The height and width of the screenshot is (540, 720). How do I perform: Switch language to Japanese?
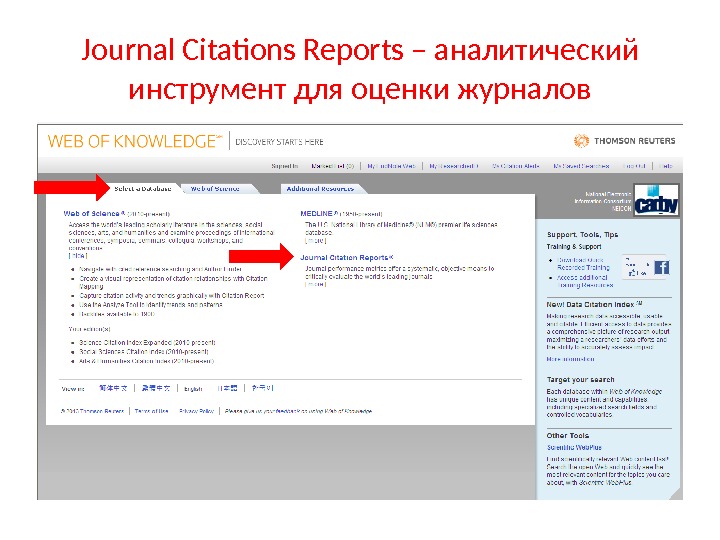227,388
